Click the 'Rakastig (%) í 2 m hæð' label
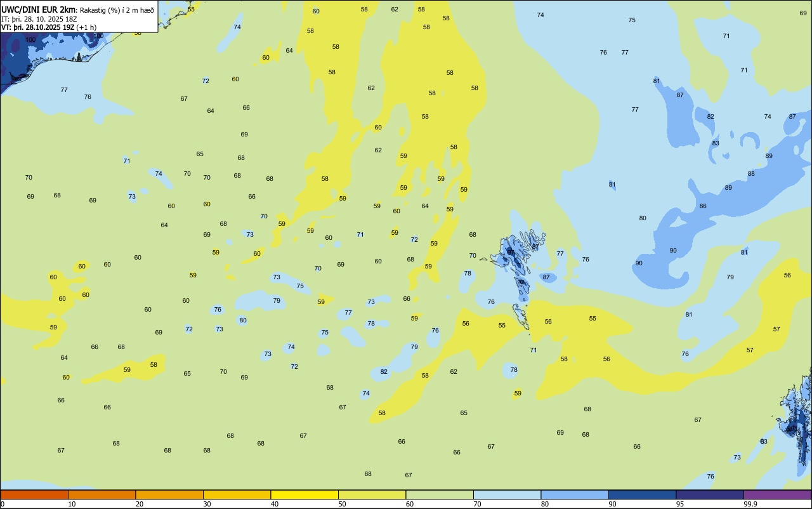This screenshot has height=509, width=812. pyautogui.click(x=117, y=10)
